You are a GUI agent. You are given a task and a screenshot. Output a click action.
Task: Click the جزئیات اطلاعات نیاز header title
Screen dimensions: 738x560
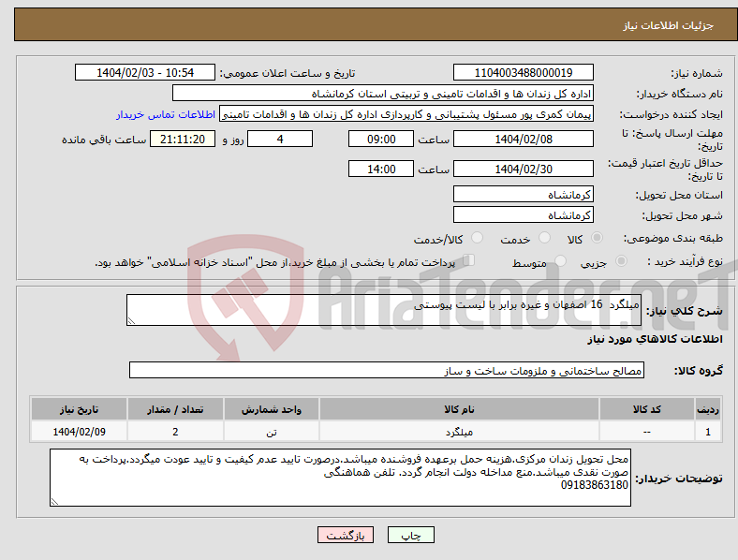[669, 25]
